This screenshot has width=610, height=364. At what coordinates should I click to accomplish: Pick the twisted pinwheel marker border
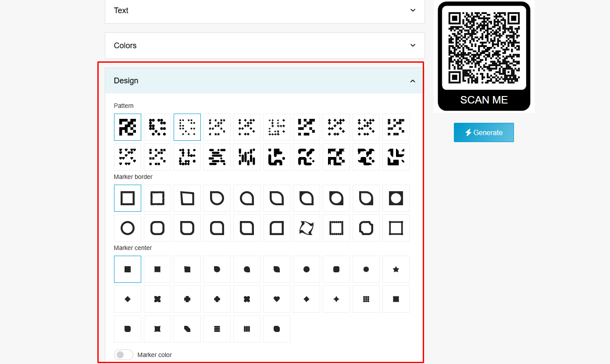(x=307, y=228)
